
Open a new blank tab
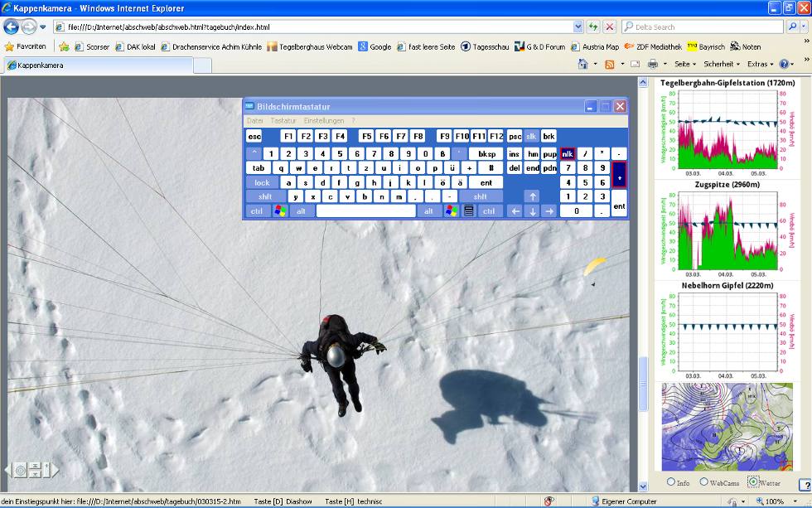202,65
